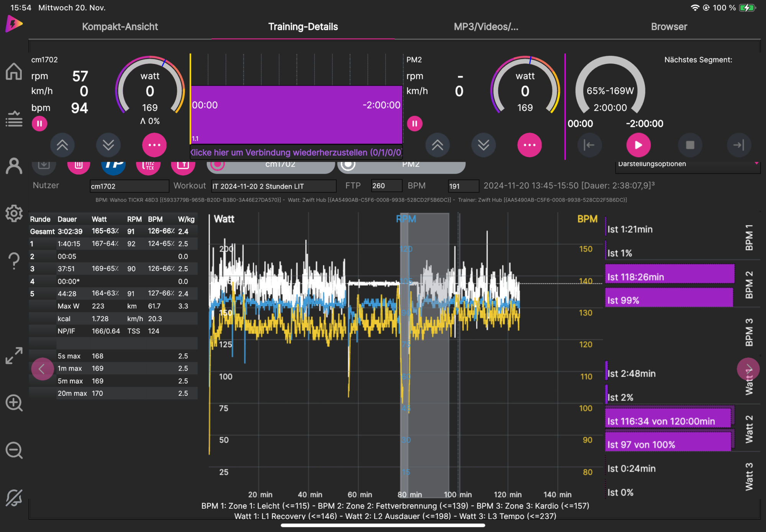Image resolution: width=766 pixels, height=532 pixels.
Task: Expand view with fullscreen arrows icon
Action: (x=14, y=356)
